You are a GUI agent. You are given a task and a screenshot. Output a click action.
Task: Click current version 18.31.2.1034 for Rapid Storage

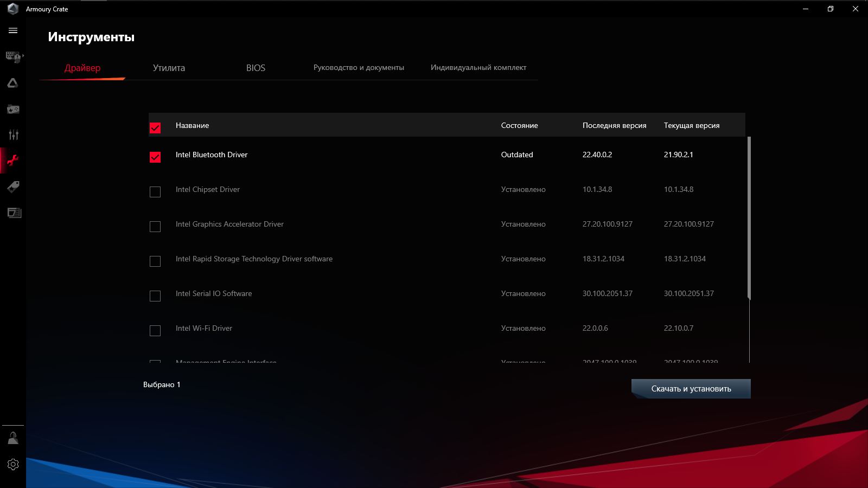(x=685, y=259)
